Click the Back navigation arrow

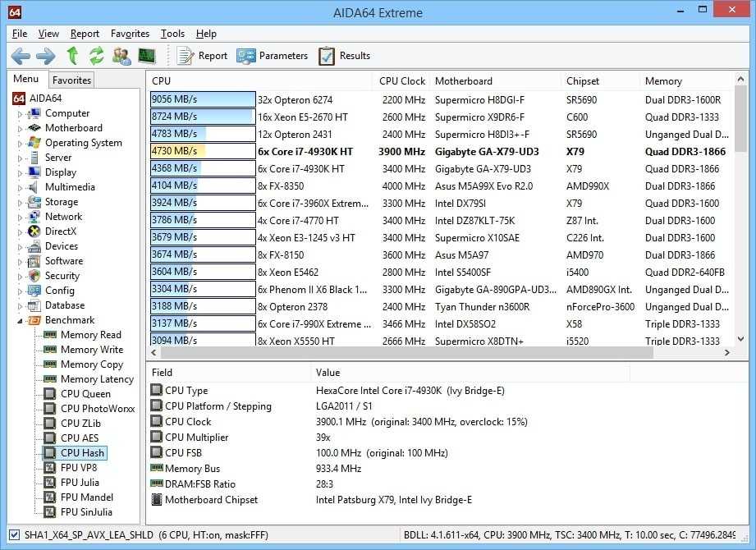click(21, 56)
